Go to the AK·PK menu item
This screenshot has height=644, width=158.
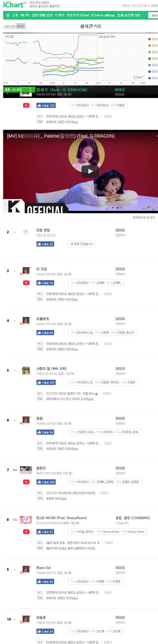pyautogui.click(x=25, y=15)
